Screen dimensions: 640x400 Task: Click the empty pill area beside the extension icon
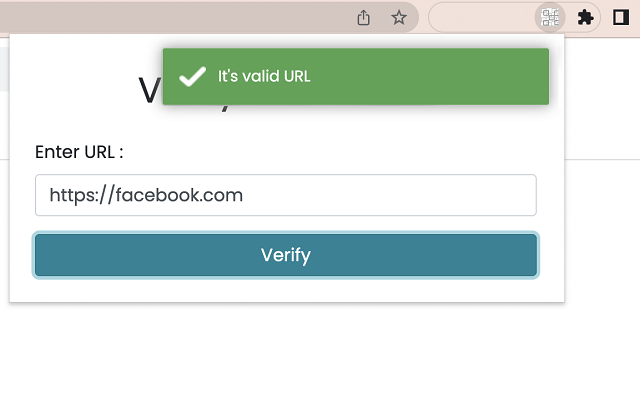pyautogui.click(x=480, y=17)
